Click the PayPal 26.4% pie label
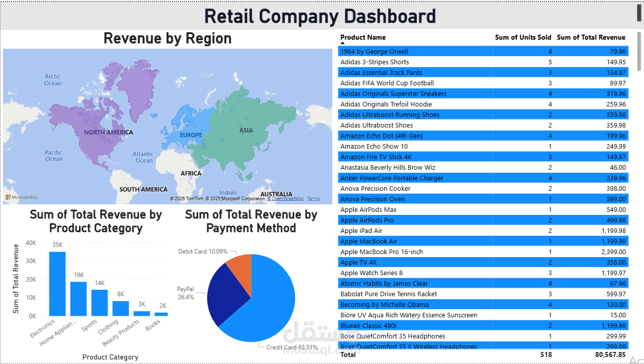Screen dimensions: 644x364 tap(186, 293)
